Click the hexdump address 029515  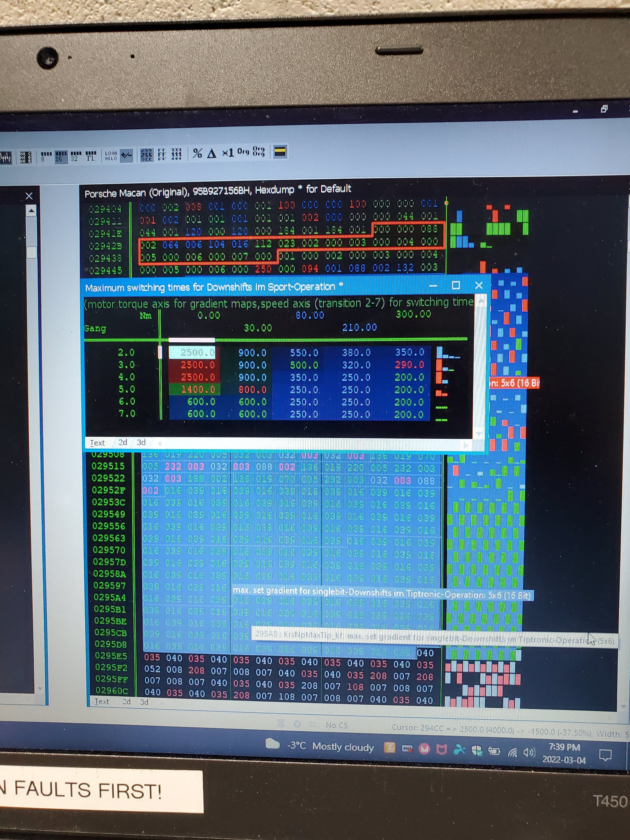pyautogui.click(x=108, y=466)
